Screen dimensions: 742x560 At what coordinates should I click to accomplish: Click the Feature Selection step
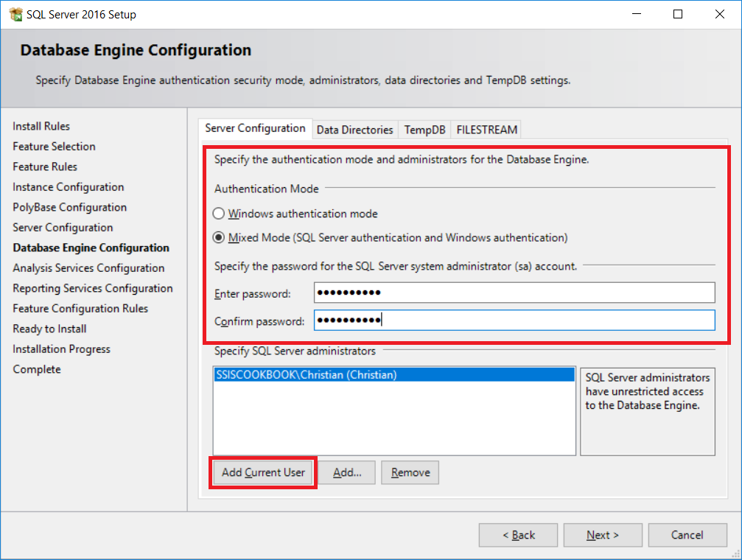(x=54, y=147)
